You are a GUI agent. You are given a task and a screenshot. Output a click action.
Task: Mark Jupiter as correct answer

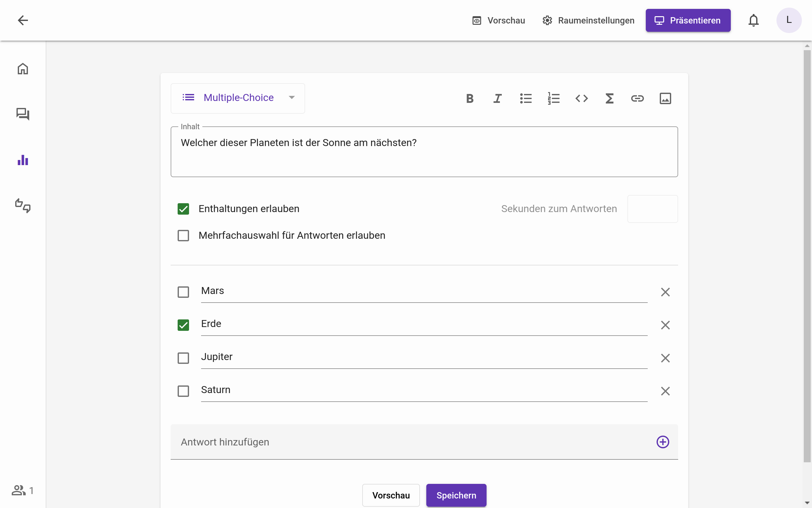183,358
